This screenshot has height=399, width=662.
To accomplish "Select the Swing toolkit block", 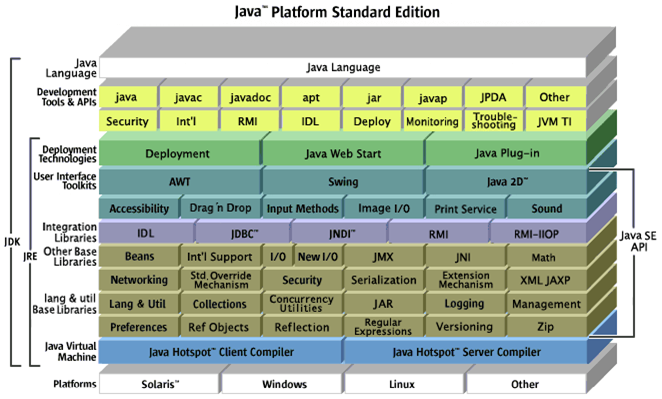I will tap(343, 182).
